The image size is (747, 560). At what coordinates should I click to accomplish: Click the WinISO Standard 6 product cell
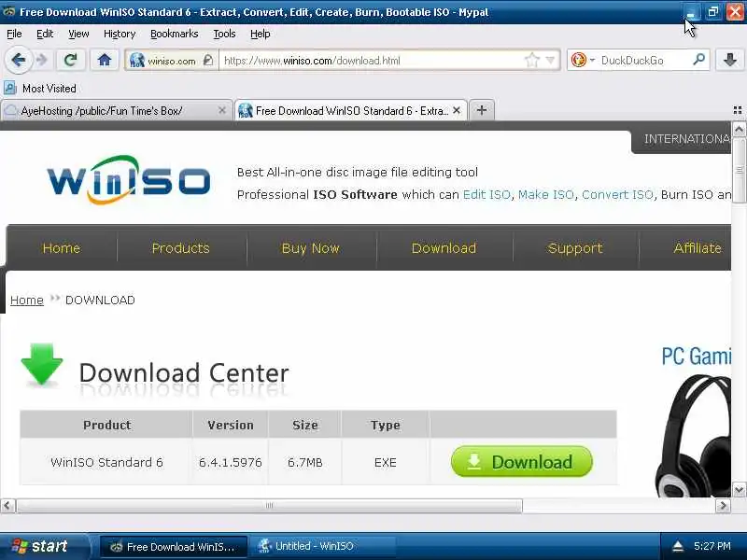pyautogui.click(x=106, y=462)
